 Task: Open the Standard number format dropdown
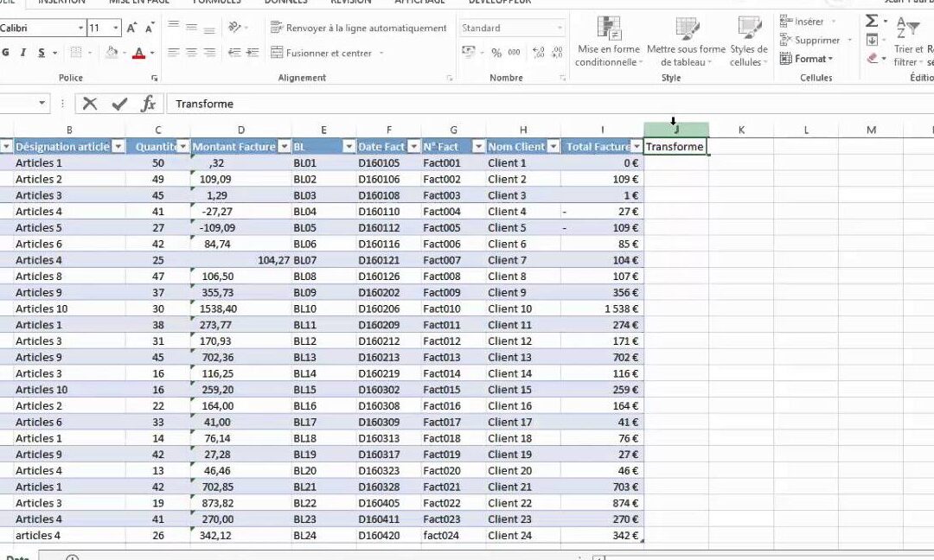pos(560,28)
